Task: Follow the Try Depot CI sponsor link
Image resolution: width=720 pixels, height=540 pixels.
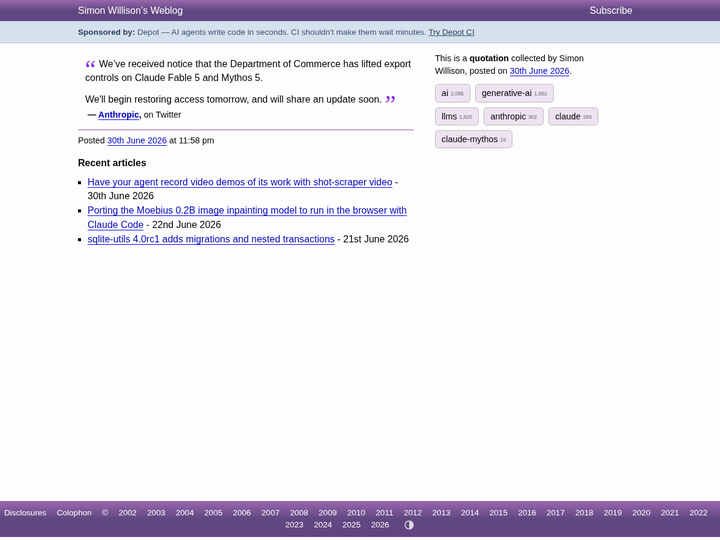Action: [x=451, y=32]
